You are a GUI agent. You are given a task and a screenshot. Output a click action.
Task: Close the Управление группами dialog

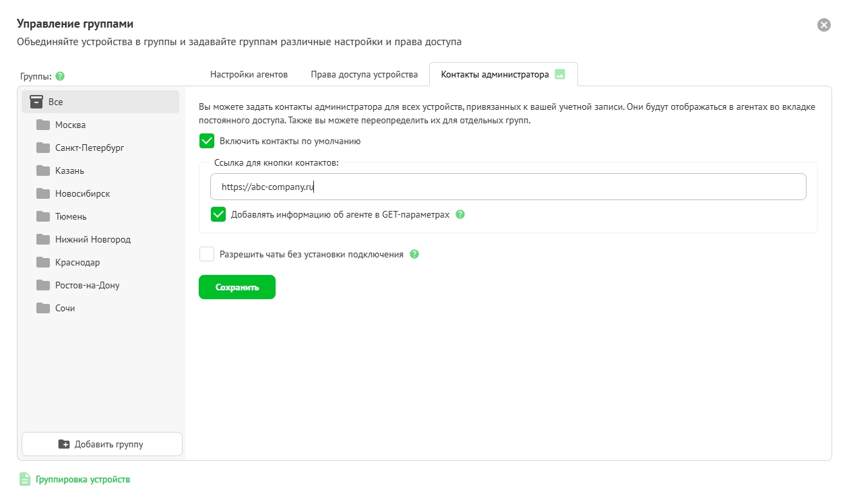[824, 25]
